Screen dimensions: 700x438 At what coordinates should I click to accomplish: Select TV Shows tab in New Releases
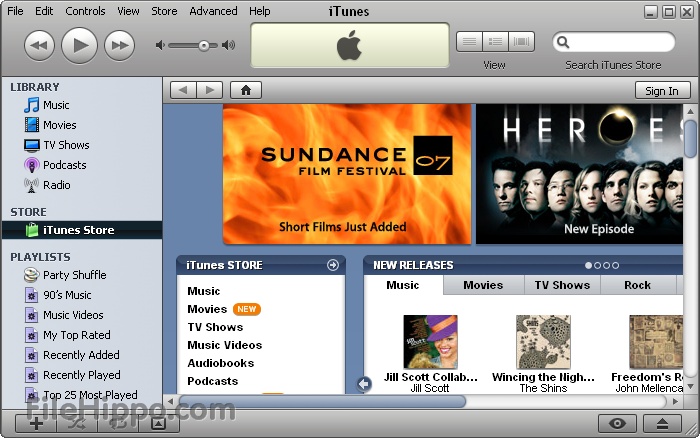(562, 285)
